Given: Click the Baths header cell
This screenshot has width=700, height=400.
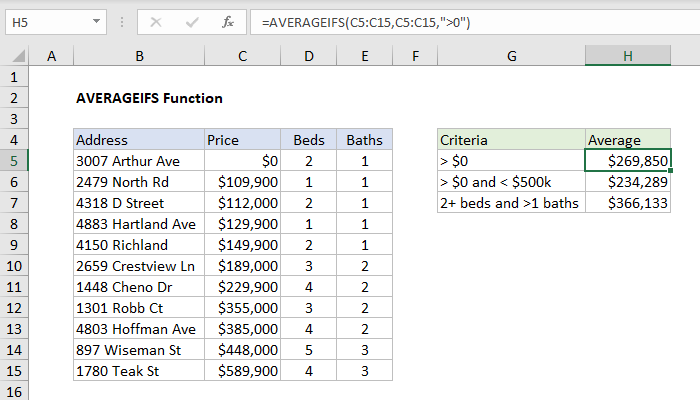Looking at the screenshot, I should click(365, 140).
